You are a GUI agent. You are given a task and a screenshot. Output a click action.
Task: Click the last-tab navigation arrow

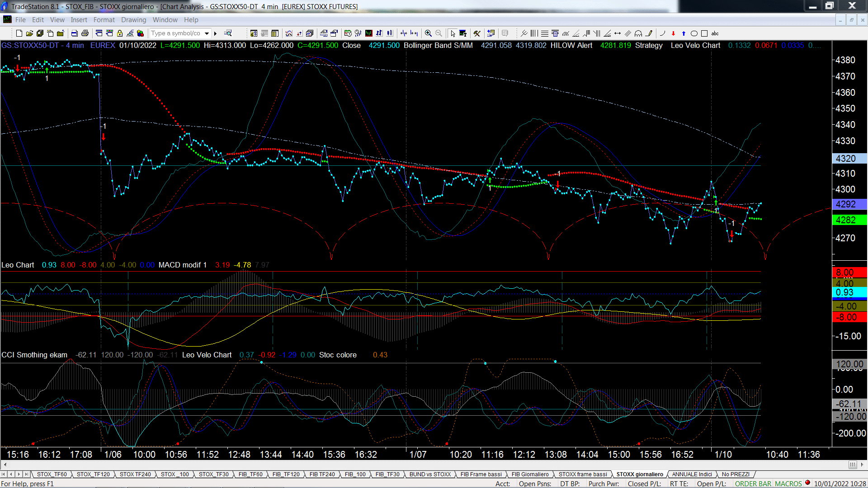pyautogui.click(x=26, y=474)
